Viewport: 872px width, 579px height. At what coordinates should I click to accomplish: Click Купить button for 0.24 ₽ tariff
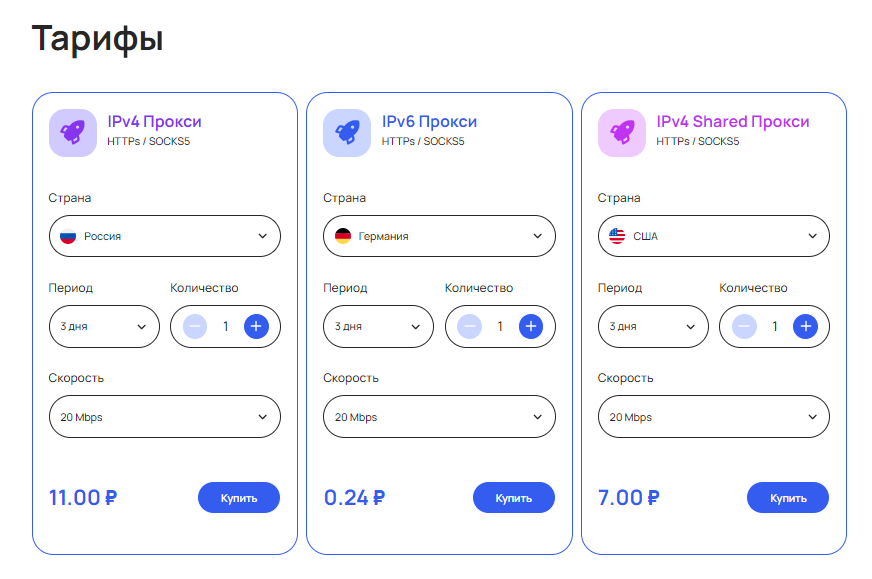click(514, 498)
